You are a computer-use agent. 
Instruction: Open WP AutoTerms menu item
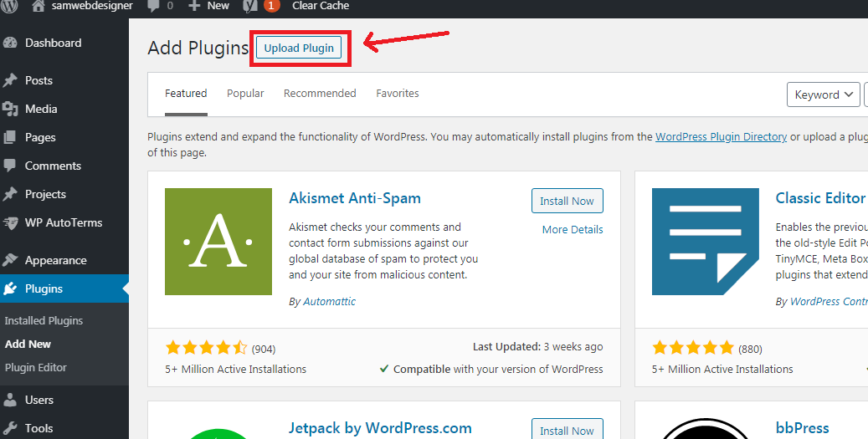64,222
